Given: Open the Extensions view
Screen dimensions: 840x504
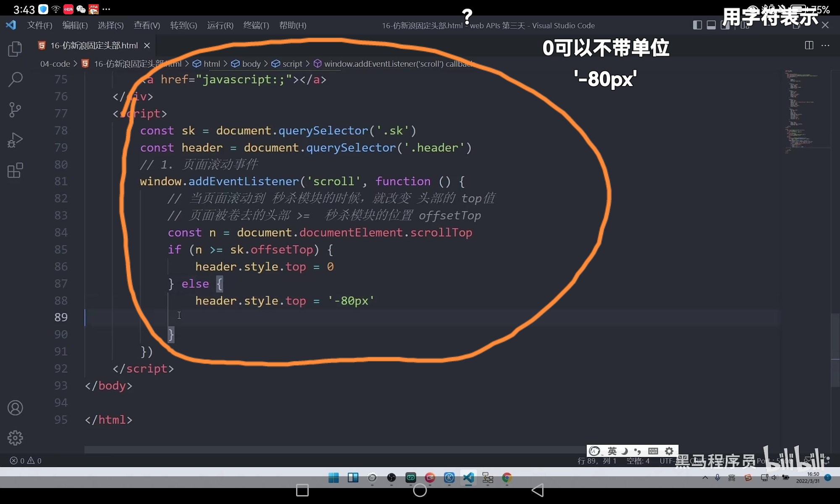Looking at the screenshot, I should click(x=15, y=170).
